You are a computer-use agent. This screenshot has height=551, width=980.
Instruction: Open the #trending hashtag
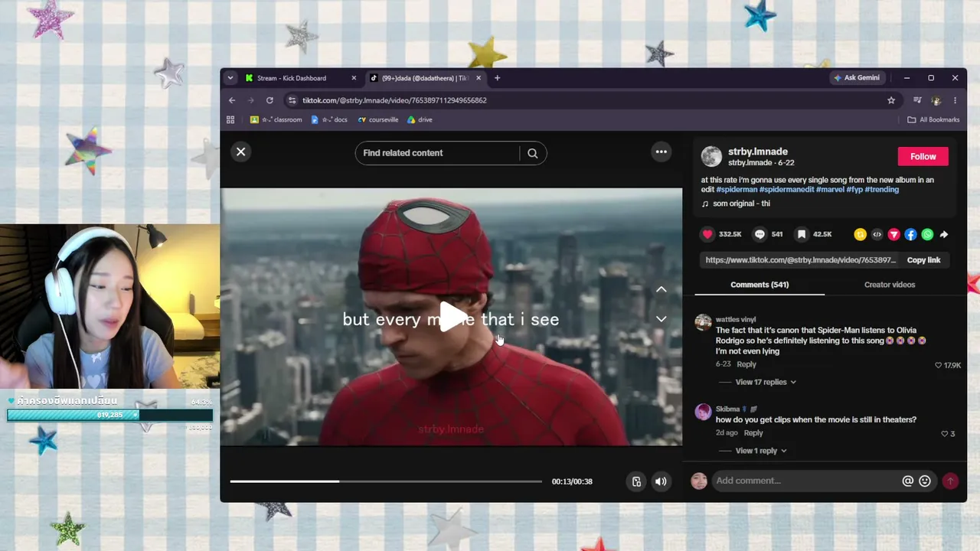(882, 189)
